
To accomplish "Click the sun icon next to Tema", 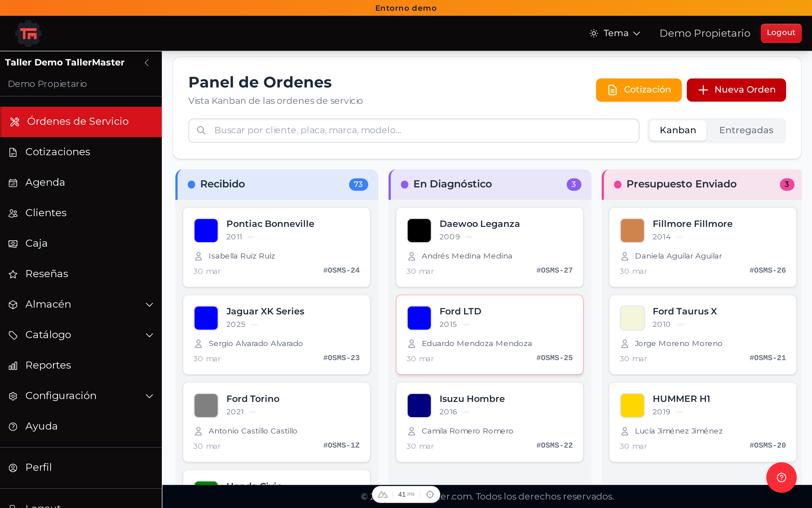I will [593, 33].
